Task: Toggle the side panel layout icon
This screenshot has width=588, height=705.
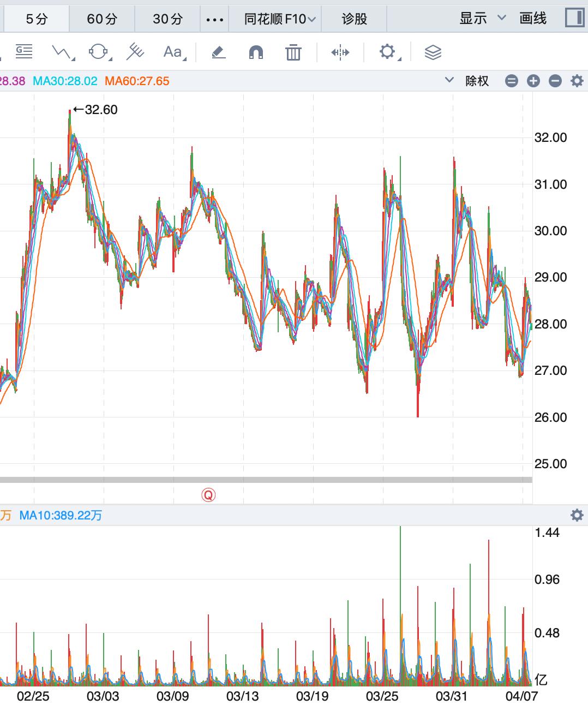Action: click(x=574, y=18)
